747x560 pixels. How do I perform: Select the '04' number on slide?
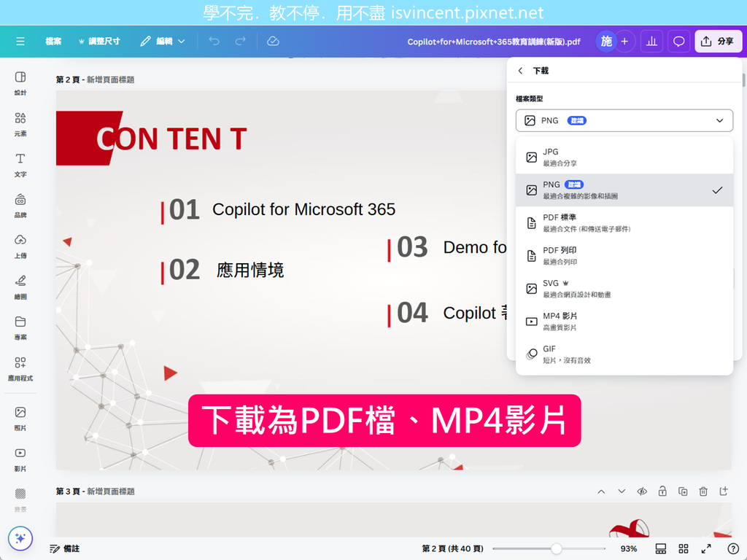(x=413, y=313)
